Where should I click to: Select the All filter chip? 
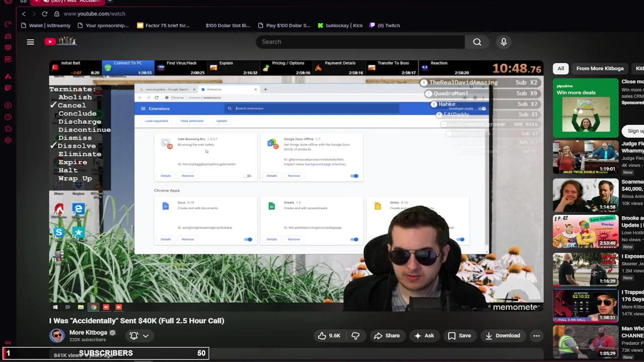pos(560,68)
